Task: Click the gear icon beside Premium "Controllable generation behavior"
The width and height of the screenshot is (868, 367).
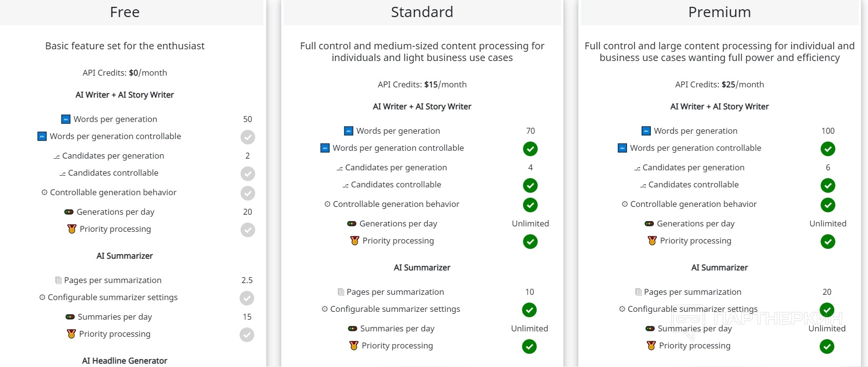Action: (x=625, y=204)
